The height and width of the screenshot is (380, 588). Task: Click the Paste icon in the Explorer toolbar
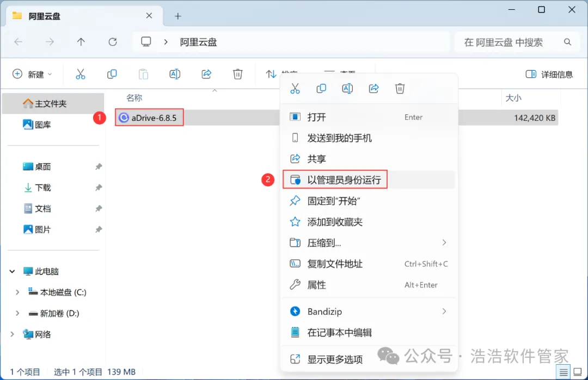pos(143,74)
